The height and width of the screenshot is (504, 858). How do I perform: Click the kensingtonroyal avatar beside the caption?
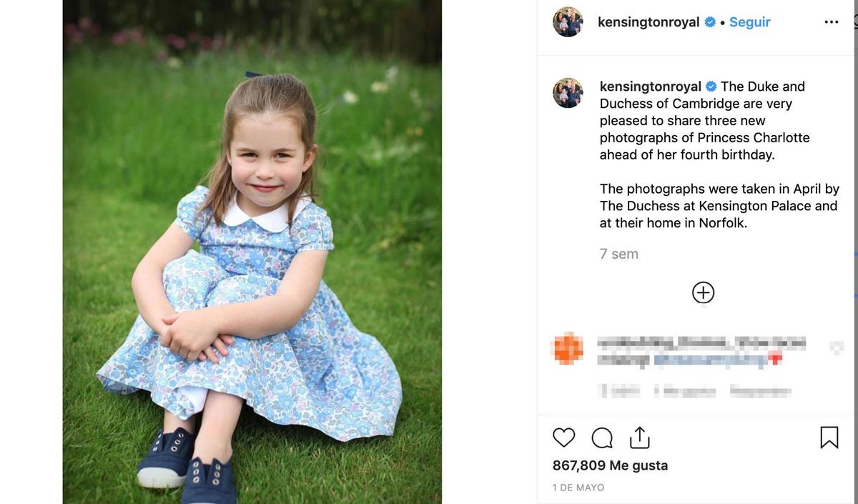(568, 93)
